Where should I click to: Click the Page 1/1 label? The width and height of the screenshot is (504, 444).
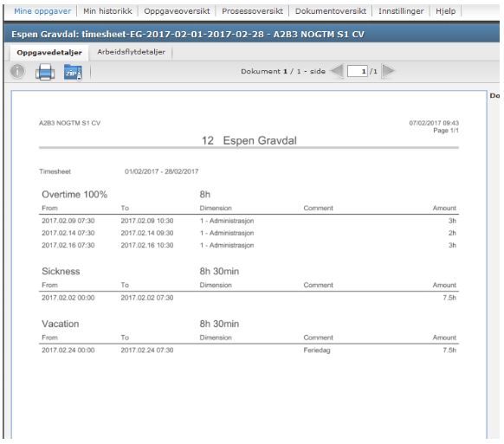[x=446, y=131]
